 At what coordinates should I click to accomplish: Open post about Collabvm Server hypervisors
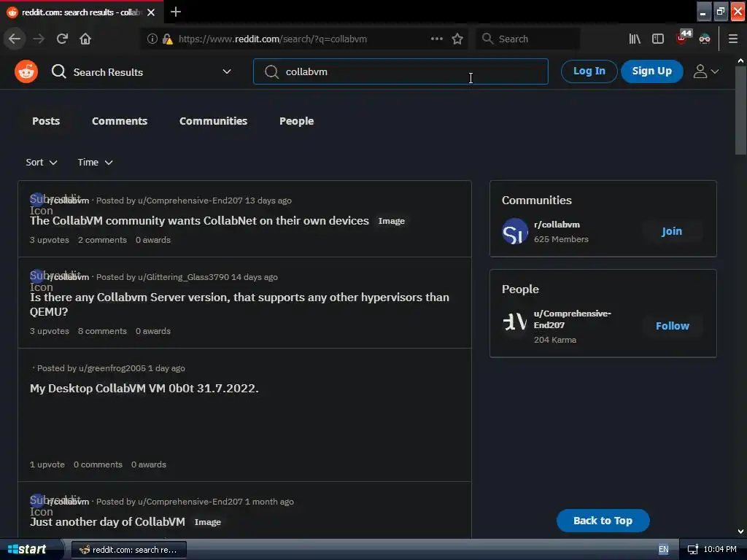[239, 304]
